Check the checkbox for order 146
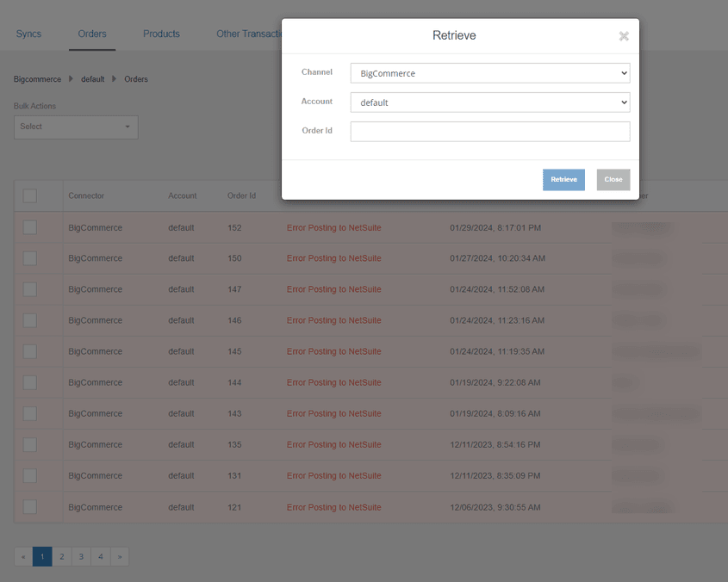This screenshot has height=582, width=728. point(29,320)
